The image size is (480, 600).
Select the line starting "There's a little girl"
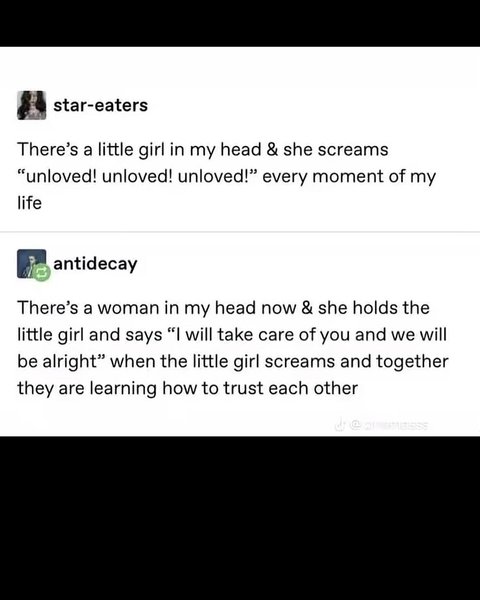[x=202, y=150]
